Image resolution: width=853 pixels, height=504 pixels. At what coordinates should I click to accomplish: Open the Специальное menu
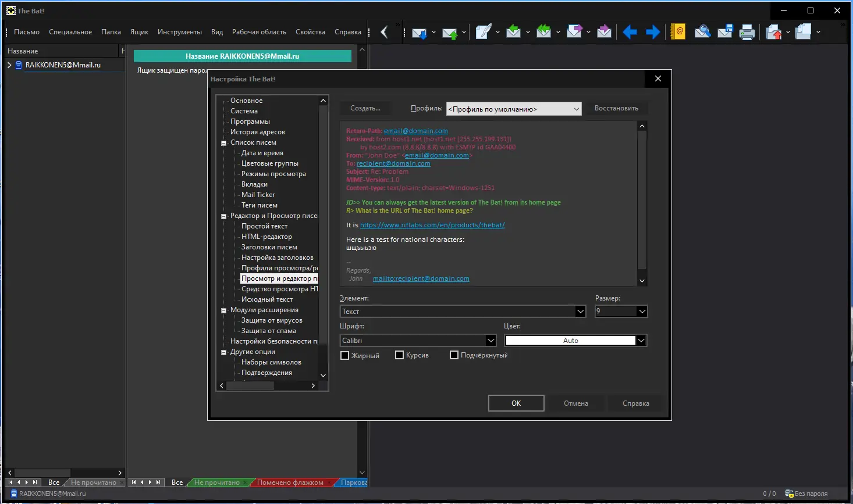(70, 32)
